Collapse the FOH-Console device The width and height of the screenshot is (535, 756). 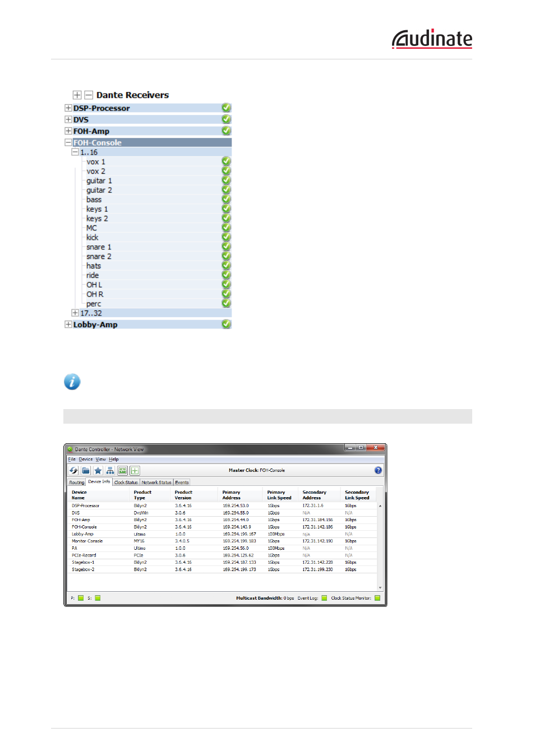coord(68,142)
